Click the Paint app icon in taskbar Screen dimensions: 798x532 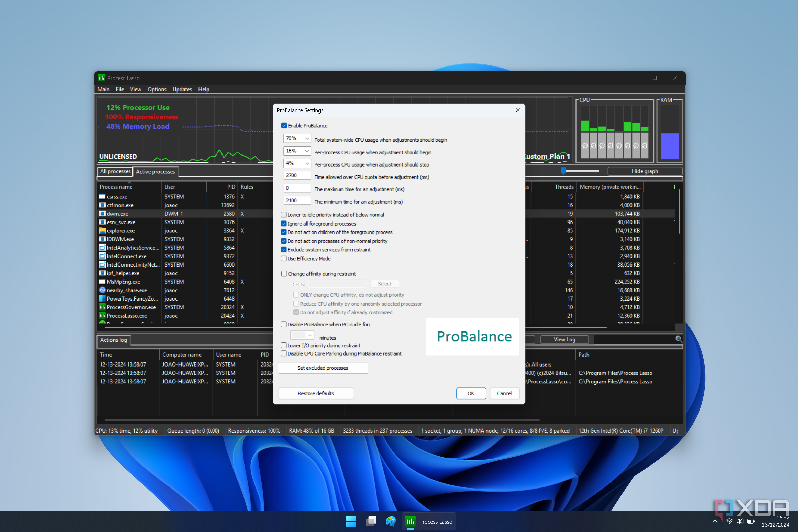[x=391, y=522]
